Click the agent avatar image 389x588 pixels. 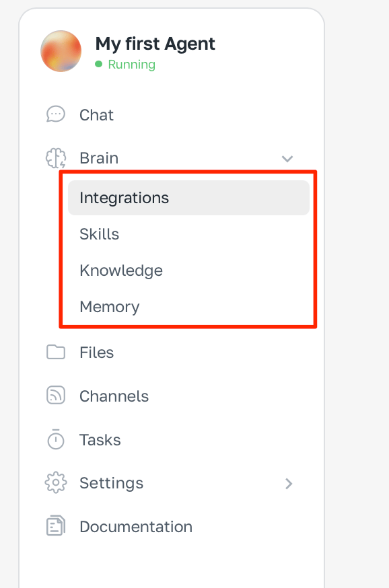click(61, 51)
